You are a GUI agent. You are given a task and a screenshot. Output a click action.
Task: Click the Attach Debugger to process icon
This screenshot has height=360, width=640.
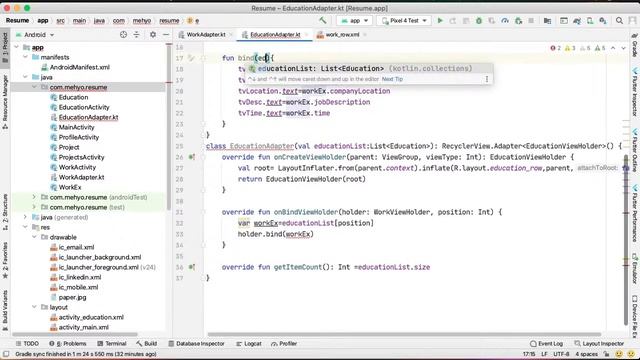point(518,20)
